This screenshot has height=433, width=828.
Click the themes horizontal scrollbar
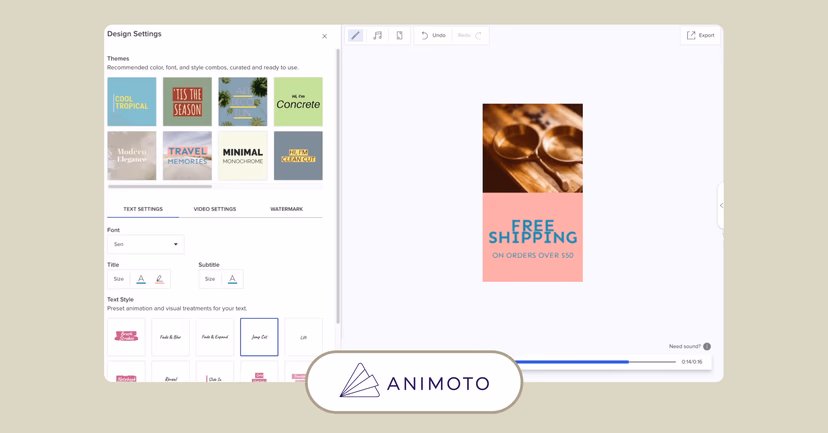160,186
